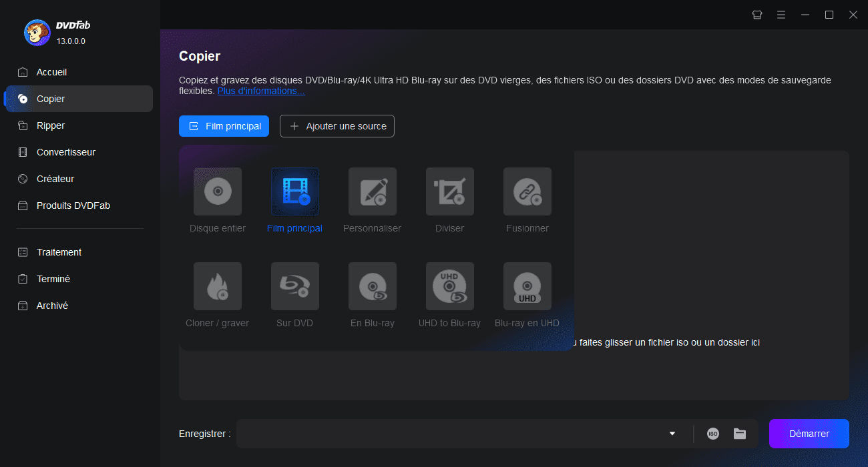
Task: Choose the UHD to Blu-ray mode
Action: pos(450,286)
